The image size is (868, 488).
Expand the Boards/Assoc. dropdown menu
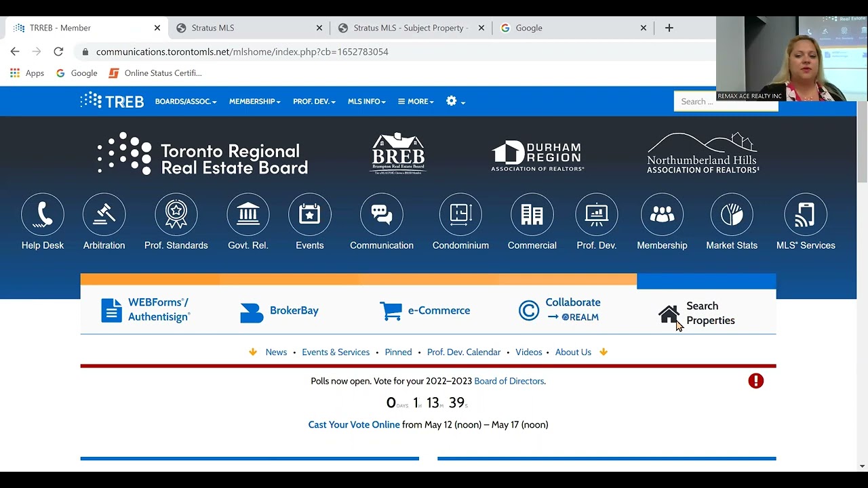pos(186,102)
